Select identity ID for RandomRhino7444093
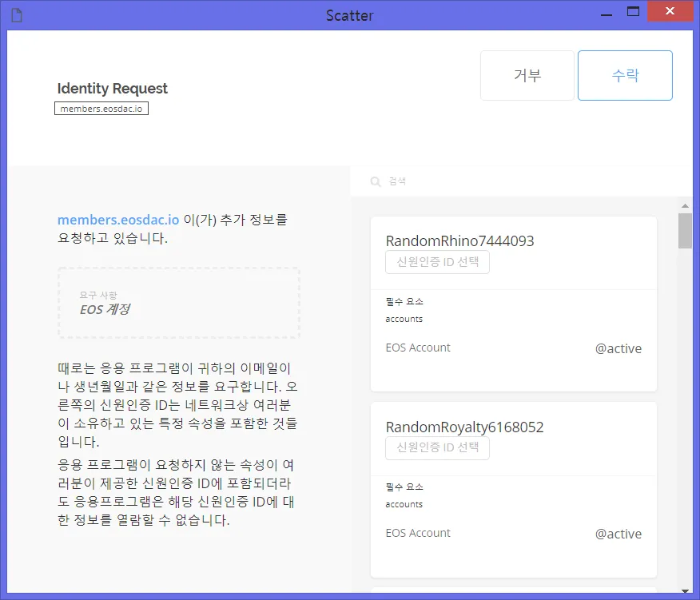The height and width of the screenshot is (600, 700). click(x=438, y=262)
